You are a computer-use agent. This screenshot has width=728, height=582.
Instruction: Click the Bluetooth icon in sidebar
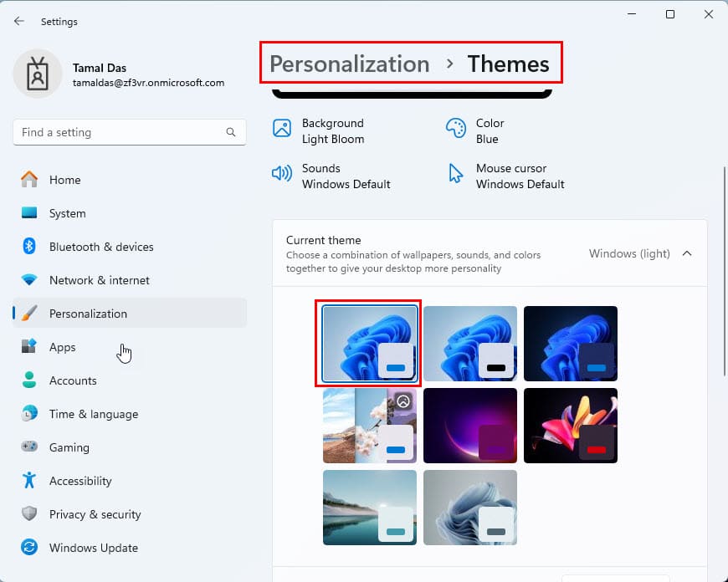pos(29,247)
